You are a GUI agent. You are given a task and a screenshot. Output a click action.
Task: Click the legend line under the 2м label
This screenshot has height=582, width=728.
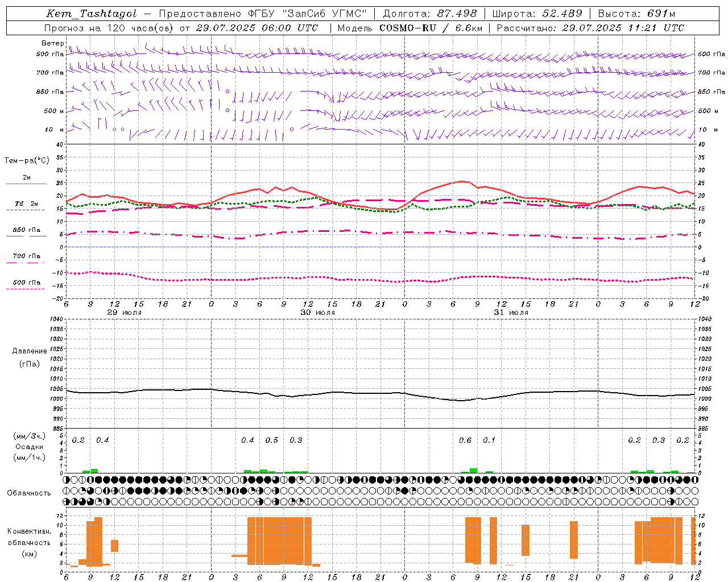click(27, 184)
